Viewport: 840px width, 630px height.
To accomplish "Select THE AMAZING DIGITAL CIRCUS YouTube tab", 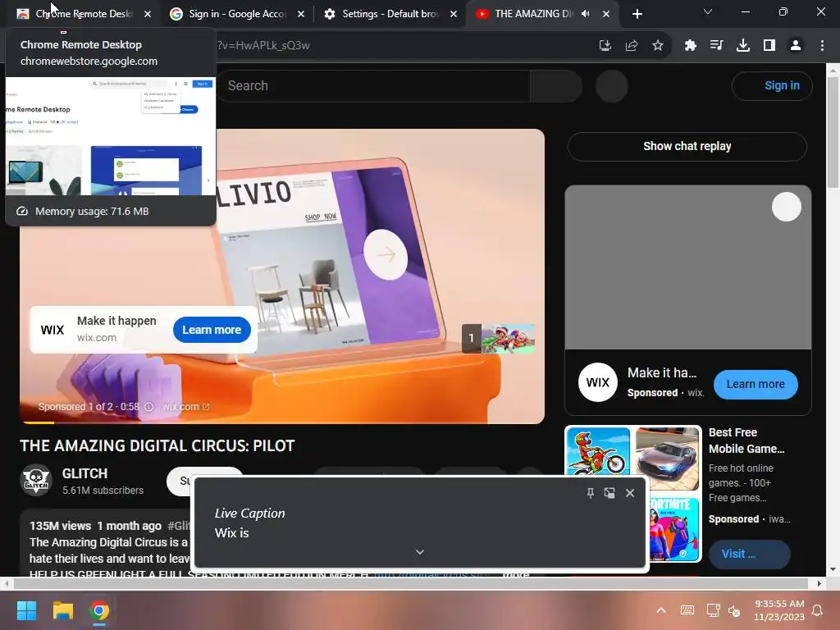I will 533,14.
